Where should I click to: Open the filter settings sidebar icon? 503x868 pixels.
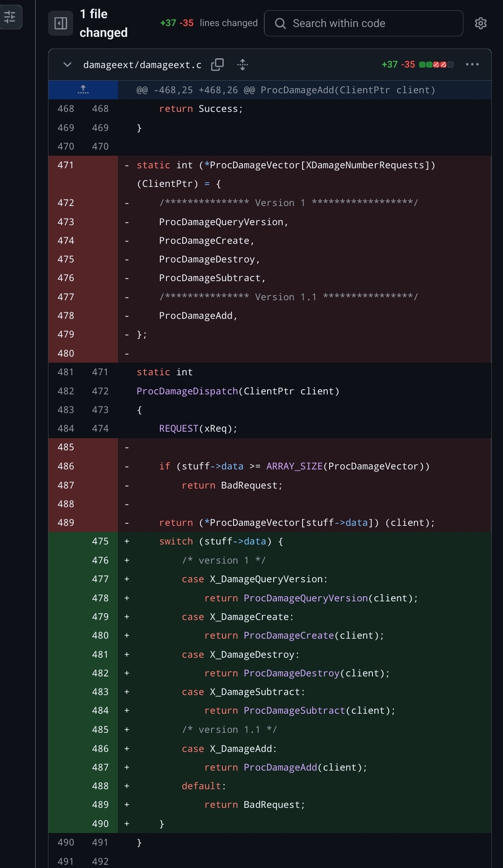10,17
